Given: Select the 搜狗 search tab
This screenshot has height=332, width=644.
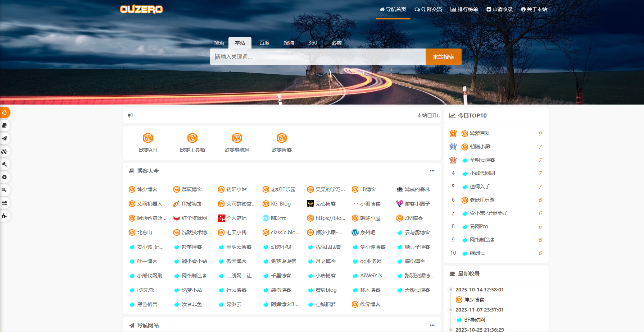Looking at the screenshot, I should 289,43.
